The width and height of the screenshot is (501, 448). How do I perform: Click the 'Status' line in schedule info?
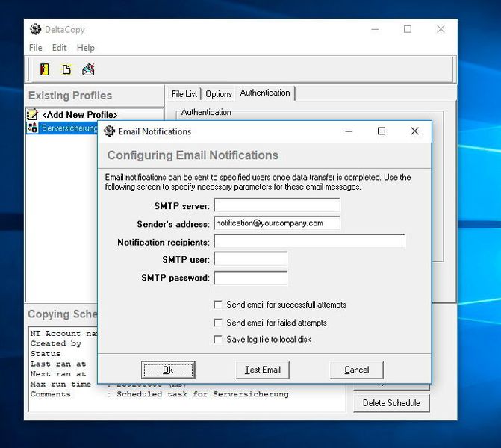coord(46,354)
